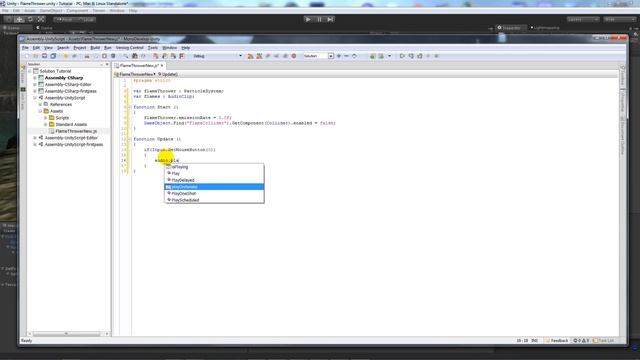Close the FlameThrowerNew.js editor tab
Screen dimensions: 640x360
click(x=162, y=65)
